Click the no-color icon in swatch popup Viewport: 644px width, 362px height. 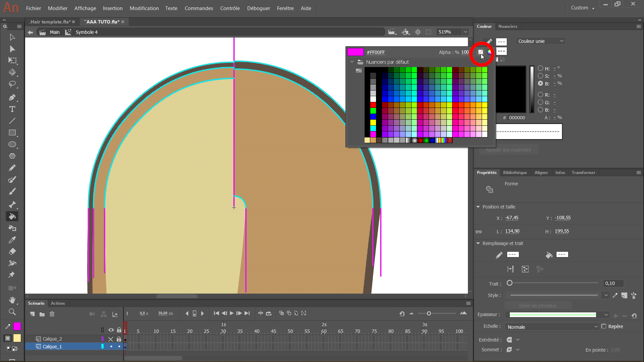point(480,52)
